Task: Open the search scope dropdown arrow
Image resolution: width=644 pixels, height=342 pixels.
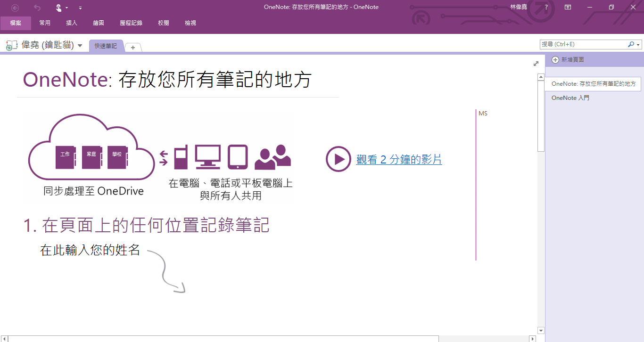Action: click(x=638, y=45)
